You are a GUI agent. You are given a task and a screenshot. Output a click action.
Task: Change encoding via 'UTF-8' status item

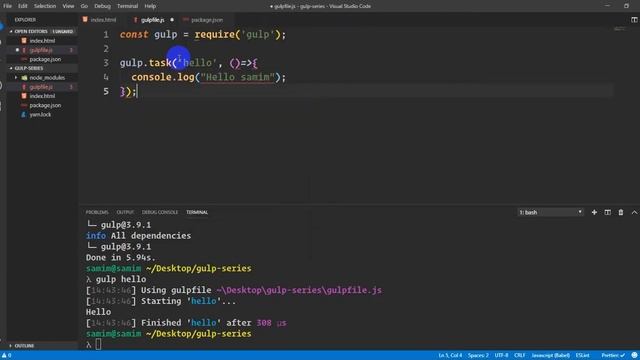pos(501,356)
